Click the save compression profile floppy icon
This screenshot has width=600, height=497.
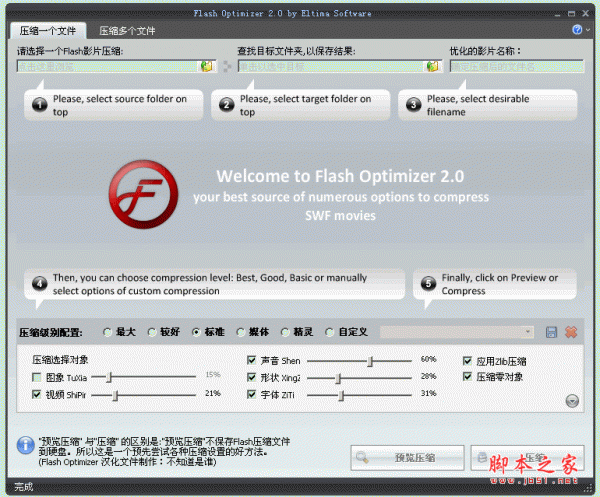[x=551, y=332]
